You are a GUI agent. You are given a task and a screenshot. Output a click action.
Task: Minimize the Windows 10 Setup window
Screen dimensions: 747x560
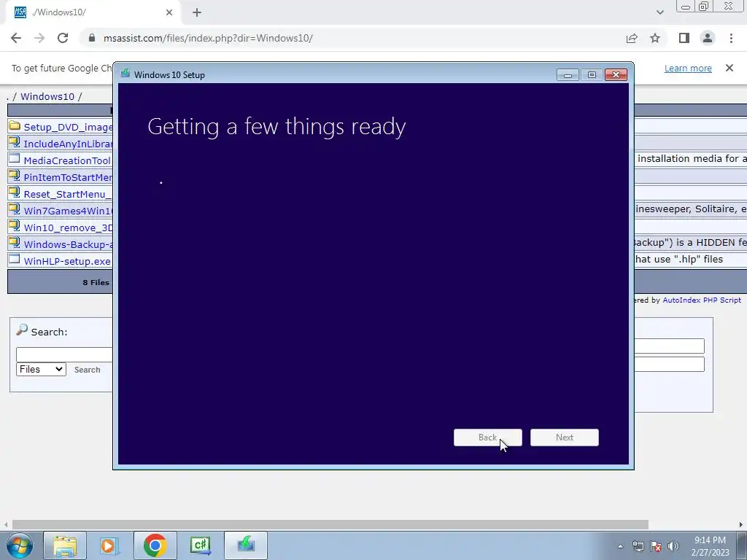coord(568,75)
